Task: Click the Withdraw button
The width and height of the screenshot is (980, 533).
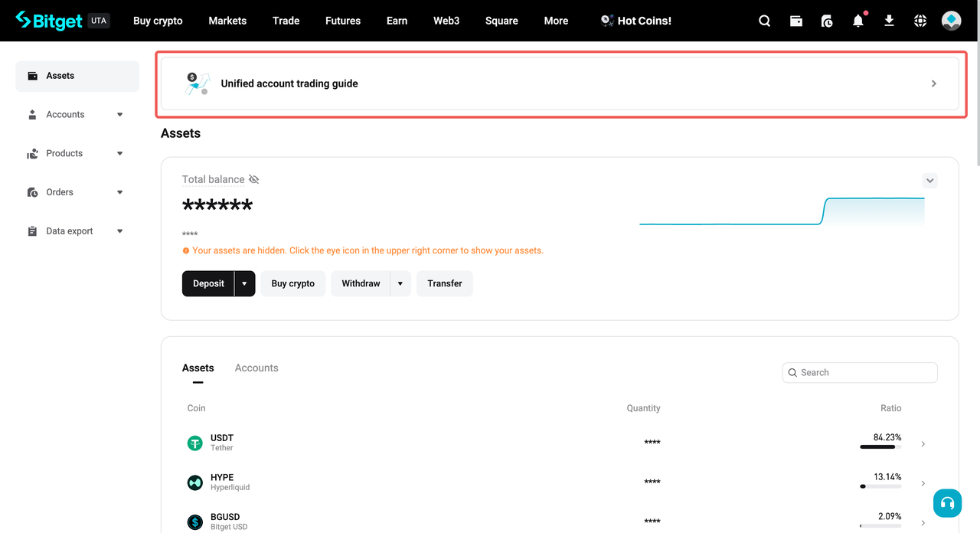Action: pyautogui.click(x=361, y=283)
